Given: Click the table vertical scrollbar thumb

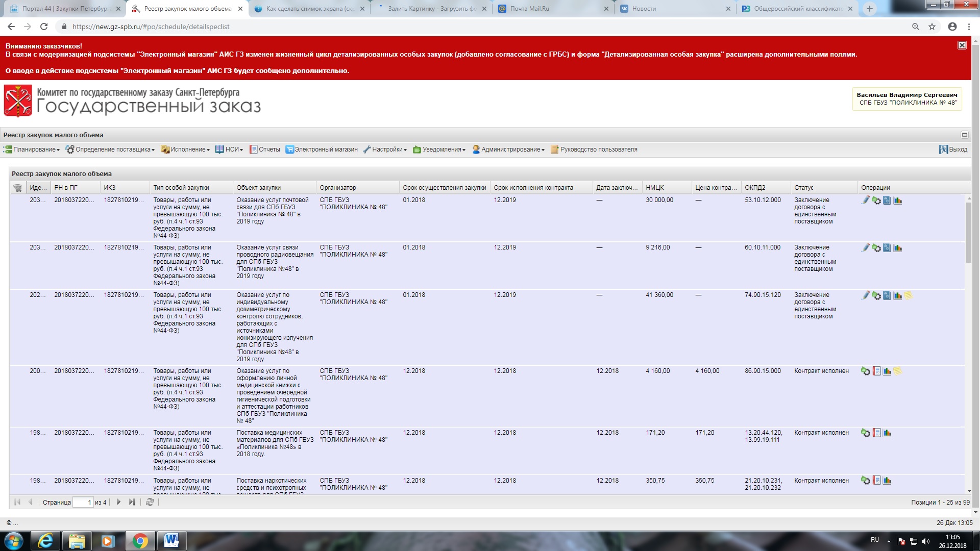Looking at the screenshot, I should (968, 232).
